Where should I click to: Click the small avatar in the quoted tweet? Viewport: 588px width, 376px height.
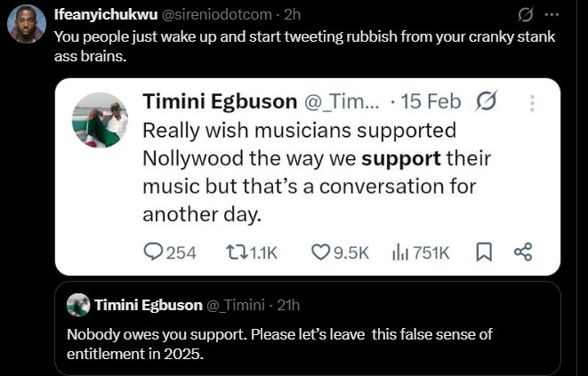click(x=78, y=305)
